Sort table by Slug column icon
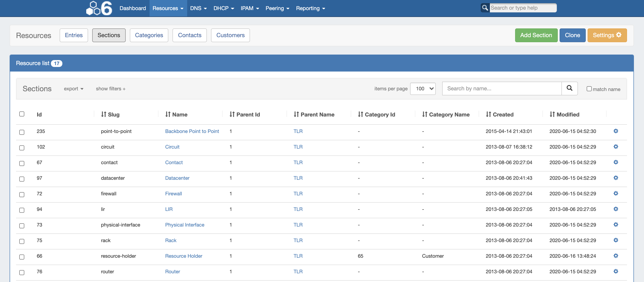The image size is (644, 282). tap(104, 114)
